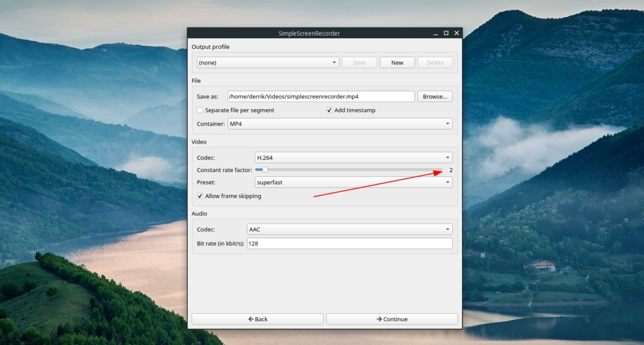
Task: Click the SimpleScreenRecorder window title text
Action: point(309,33)
